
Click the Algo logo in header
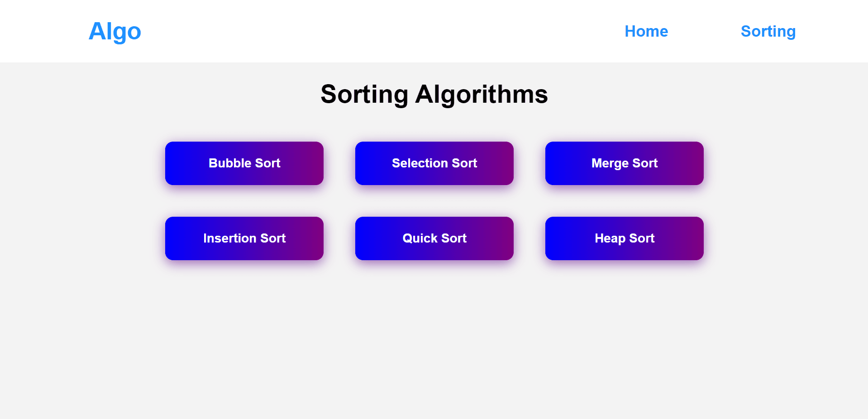(115, 31)
